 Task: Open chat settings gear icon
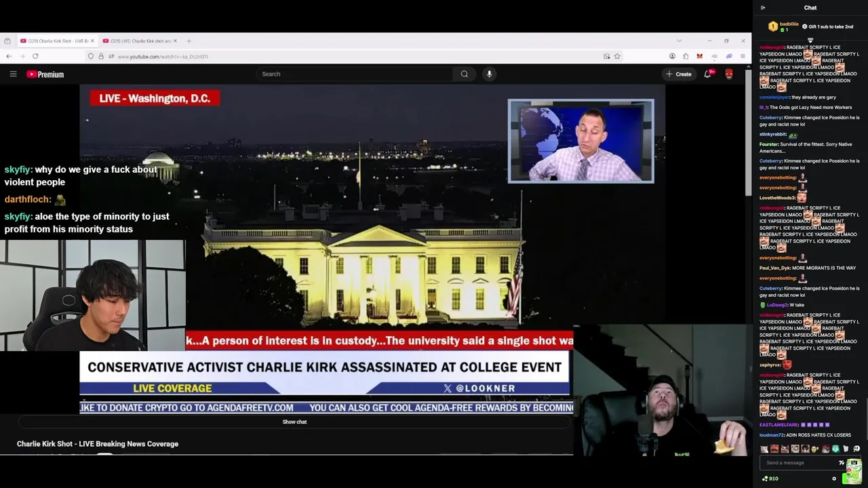834,479
